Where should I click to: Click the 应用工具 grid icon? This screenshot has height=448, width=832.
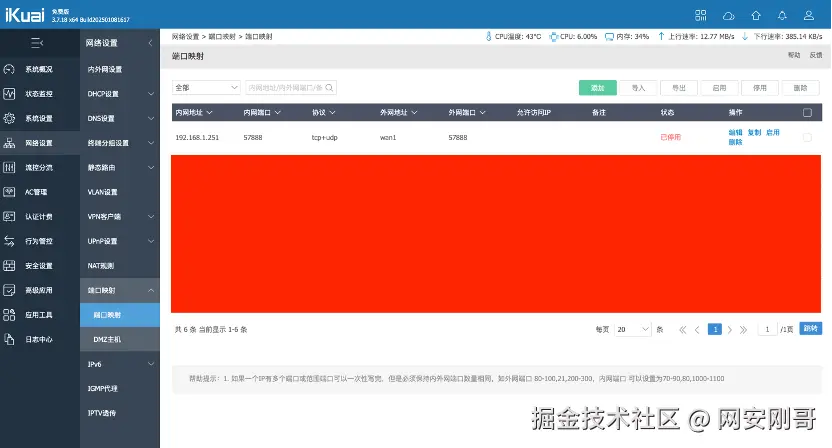tap(9, 315)
